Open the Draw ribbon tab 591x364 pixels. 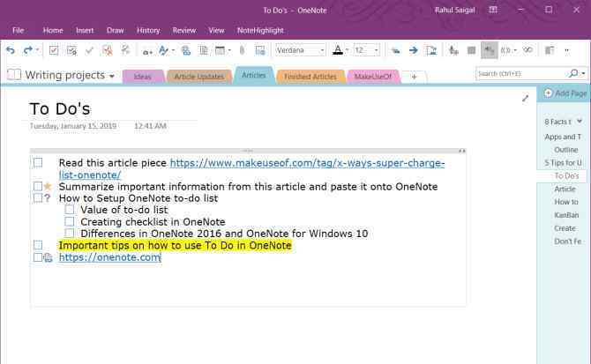click(115, 31)
